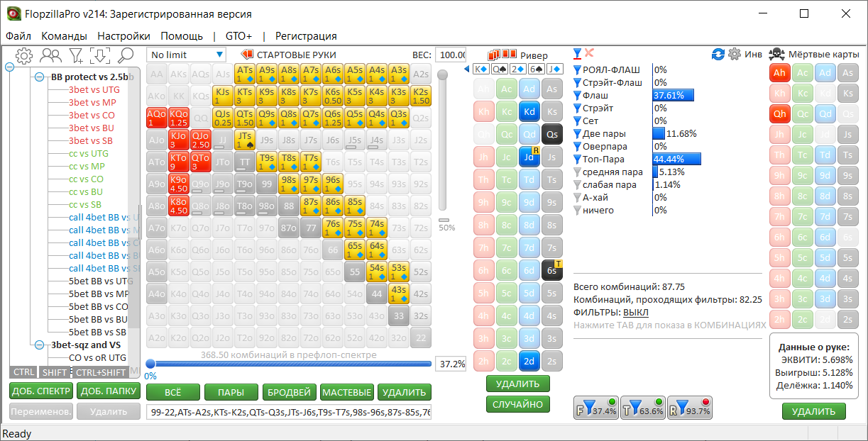Screen dimensions: 868x441
Task: Toggle the Ah dead card
Action: click(780, 73)
